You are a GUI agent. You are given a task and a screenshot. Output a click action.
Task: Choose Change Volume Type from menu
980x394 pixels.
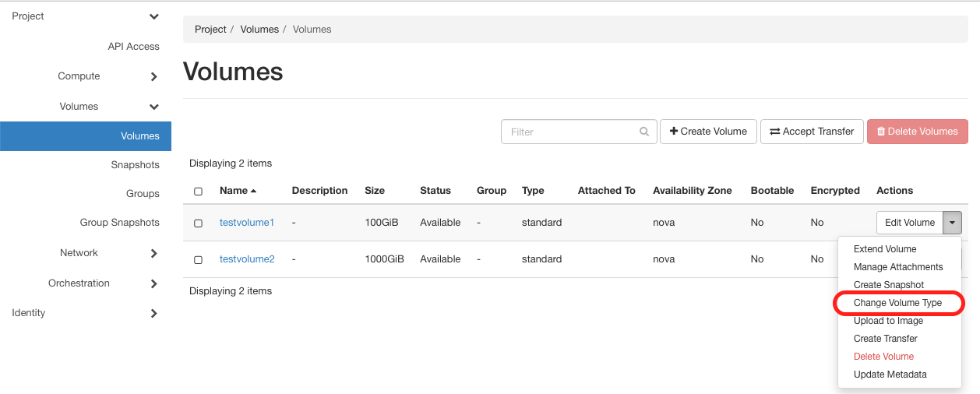click(x=897, y=303)
